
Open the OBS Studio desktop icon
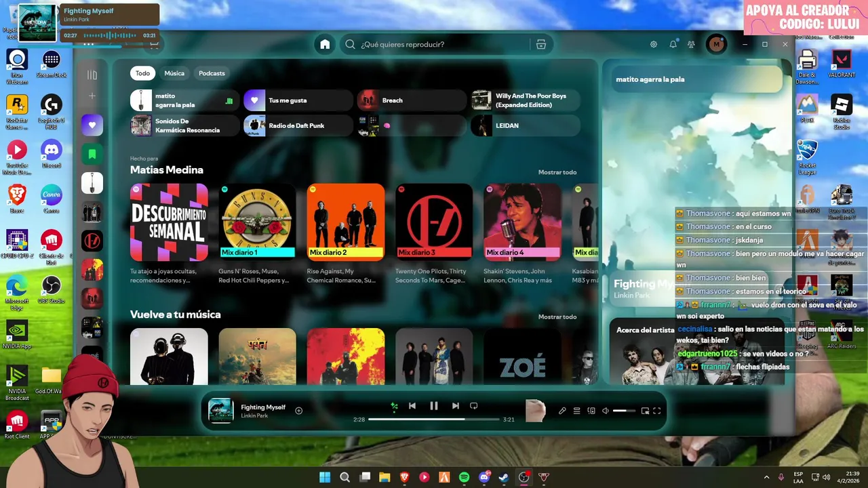(x=52, y=289)
